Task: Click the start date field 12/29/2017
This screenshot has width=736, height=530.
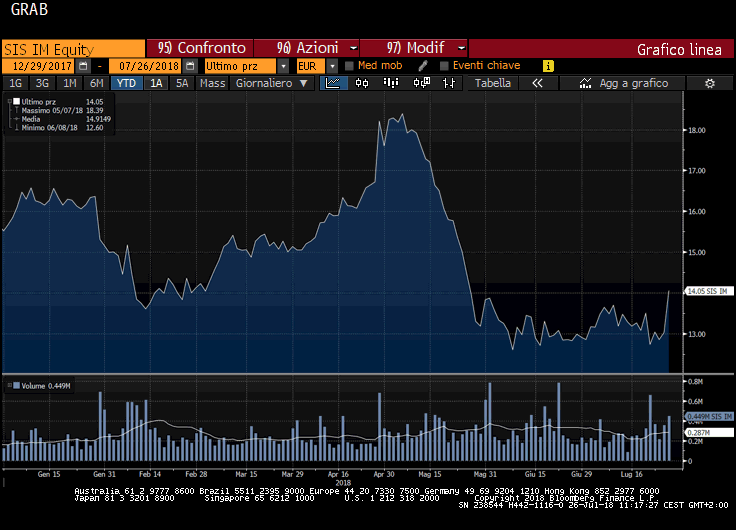Action: 40,66
